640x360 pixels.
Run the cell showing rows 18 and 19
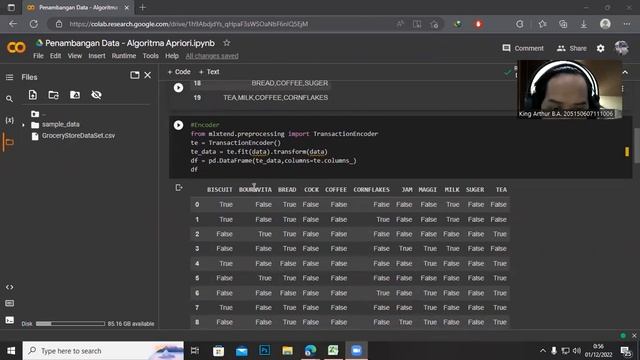(x=178, y=87)
